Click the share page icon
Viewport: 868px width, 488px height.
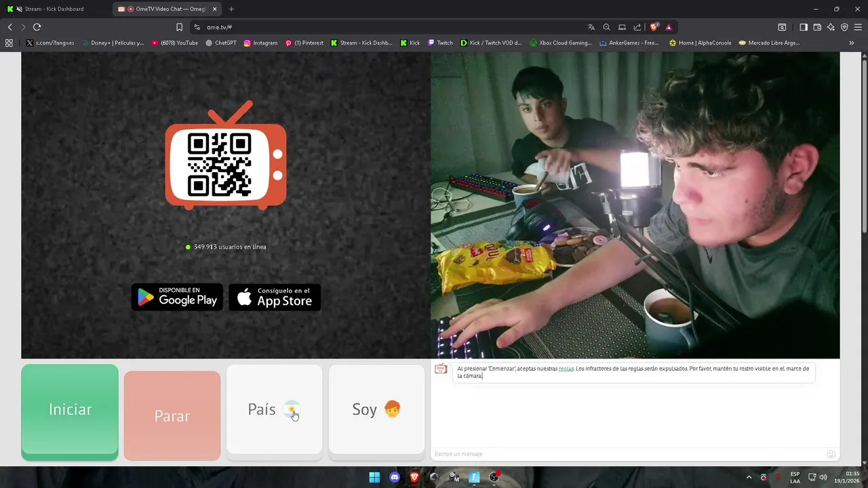coord(637,27)
